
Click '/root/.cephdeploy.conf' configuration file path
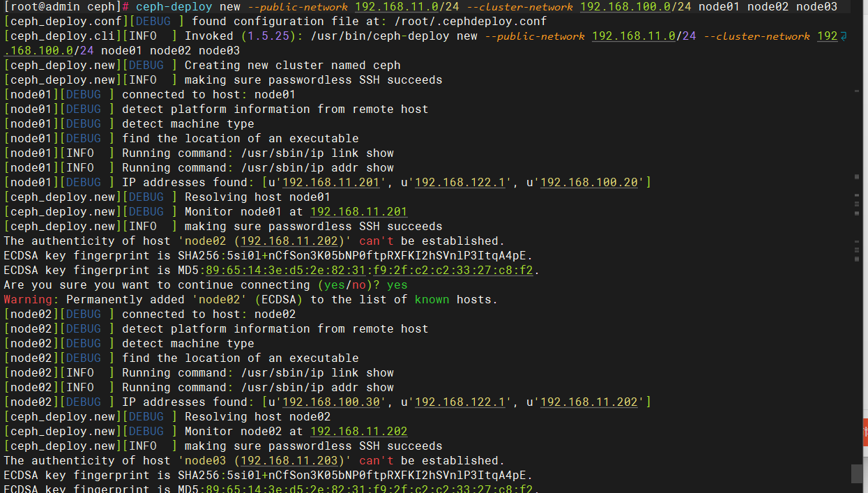pyautogui.click(x=471, y=21)
